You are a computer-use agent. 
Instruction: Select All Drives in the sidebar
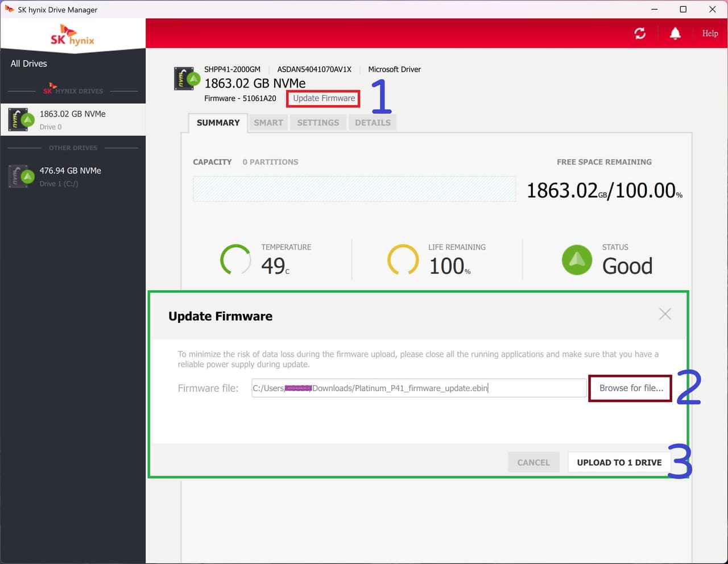coord(29,64)
